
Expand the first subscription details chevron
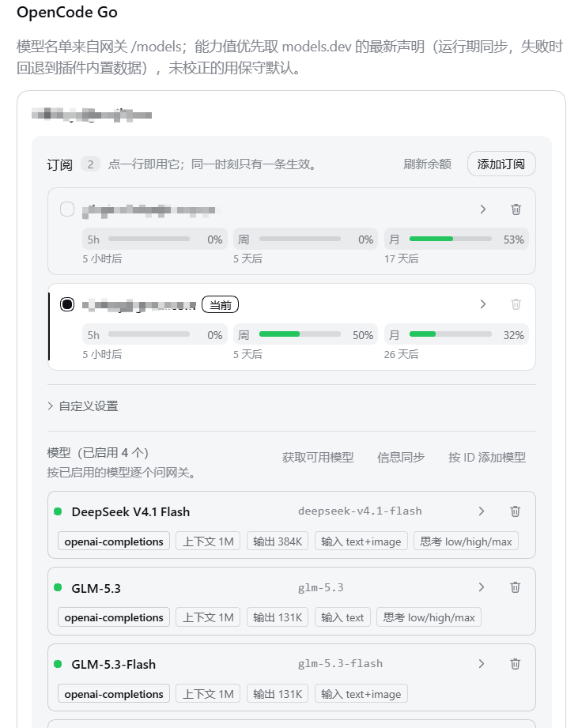[x=483, y=209]
